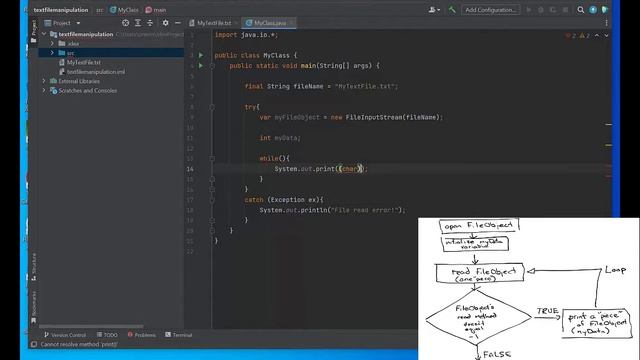Click the Add Configuration button
This screenshot has height=360, width=640.
(490, 10)
